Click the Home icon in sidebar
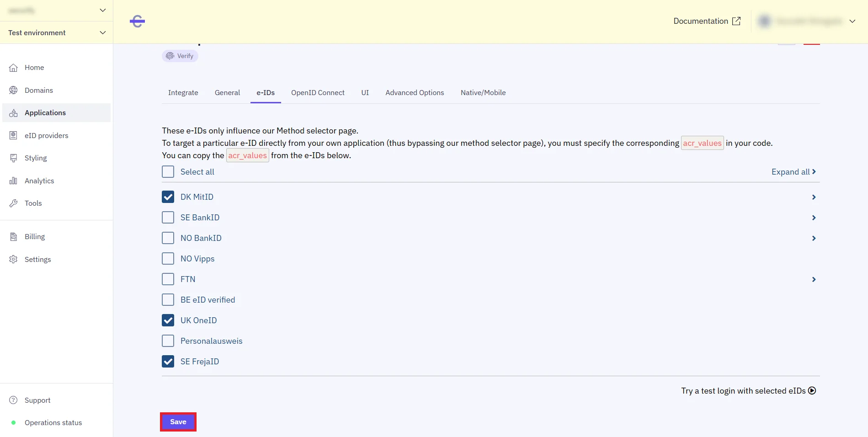 13,68
